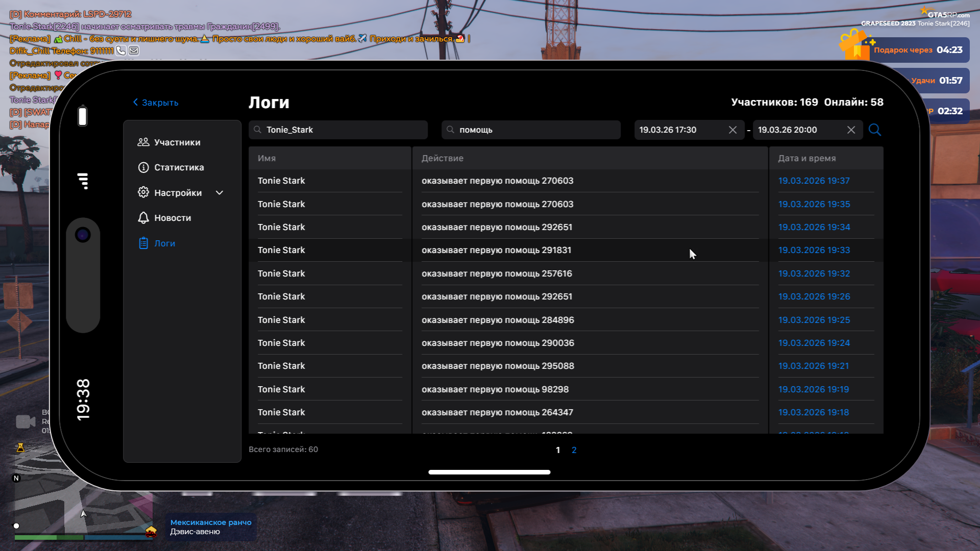This screenshot has height=551, width=980.
Task: Click the Подарок через gift timer
Action: (x=914, y=50)
